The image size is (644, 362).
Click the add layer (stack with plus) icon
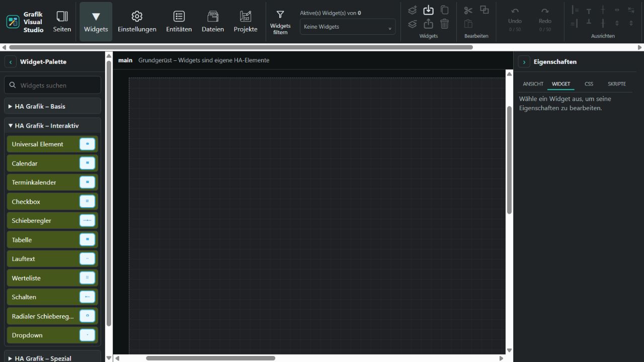(x=413, y=10)
